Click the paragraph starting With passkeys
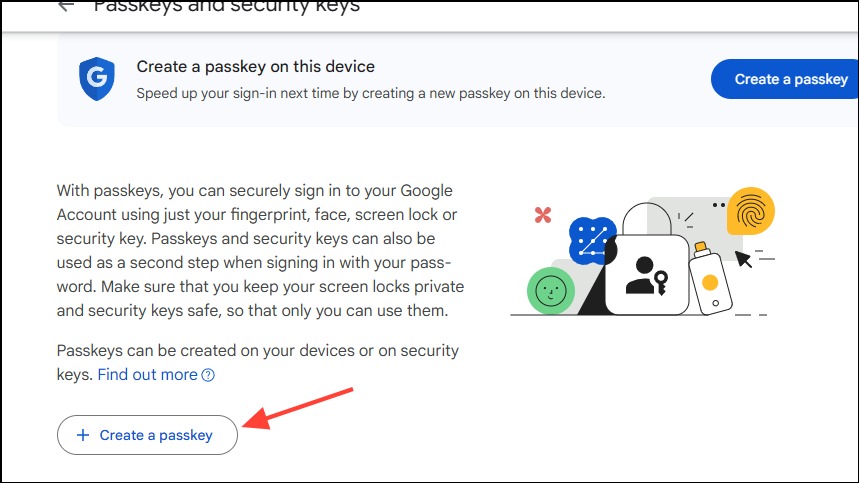 click(x=260, y=250)
